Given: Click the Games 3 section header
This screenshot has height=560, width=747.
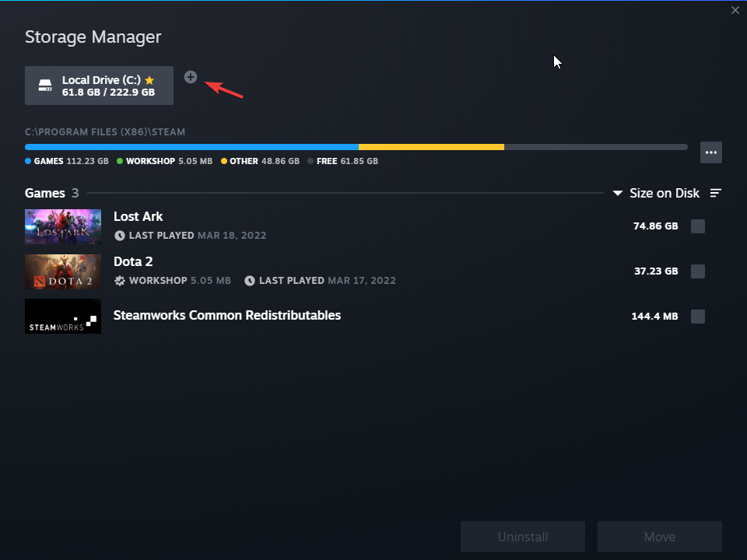Looking at the screenshot, I should coord(52,193).
